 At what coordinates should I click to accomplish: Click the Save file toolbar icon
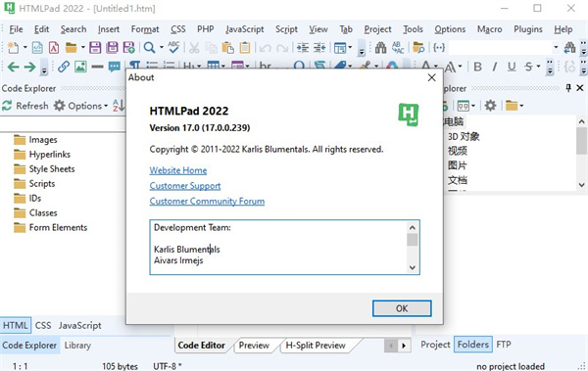click(95, 48)
